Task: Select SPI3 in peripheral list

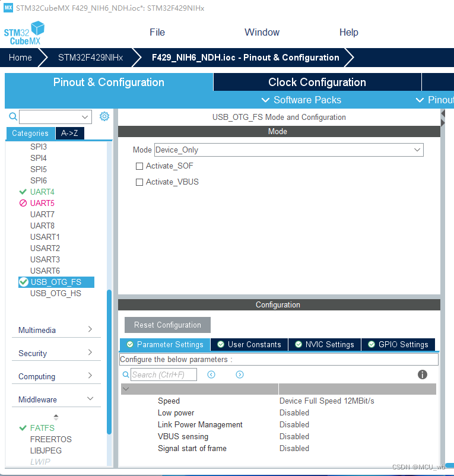Action: (39, 147)
